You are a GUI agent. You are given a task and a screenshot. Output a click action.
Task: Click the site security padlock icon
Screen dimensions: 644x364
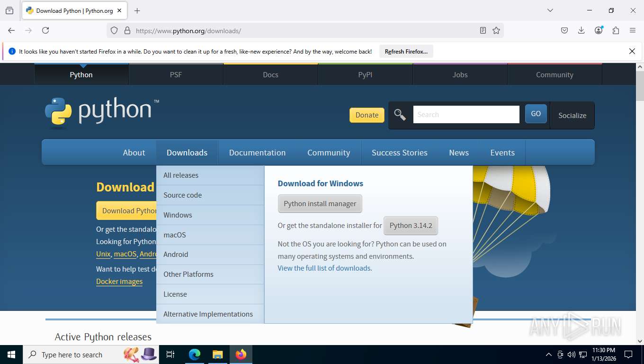point(127,30)
